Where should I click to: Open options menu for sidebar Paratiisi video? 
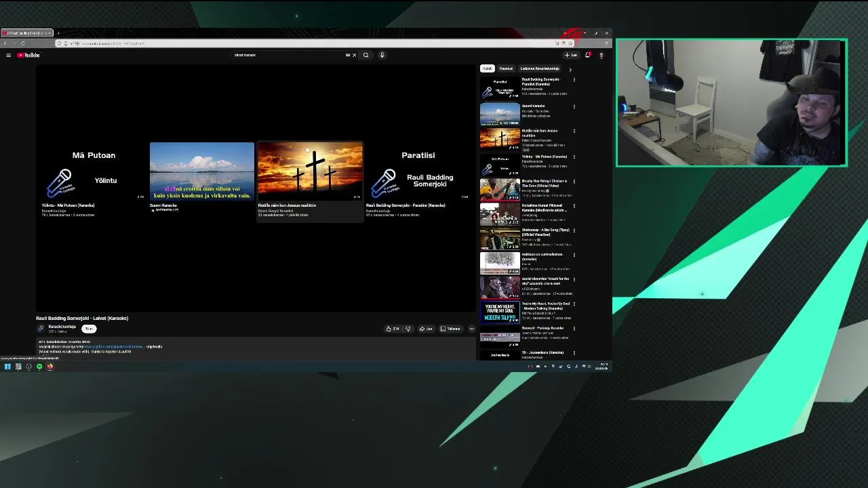(574, 80)
